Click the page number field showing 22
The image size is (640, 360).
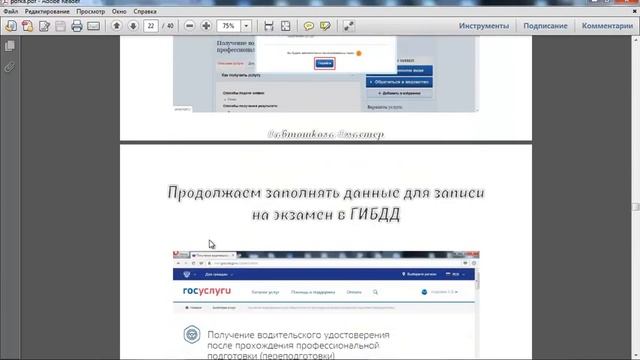(151, 26)
